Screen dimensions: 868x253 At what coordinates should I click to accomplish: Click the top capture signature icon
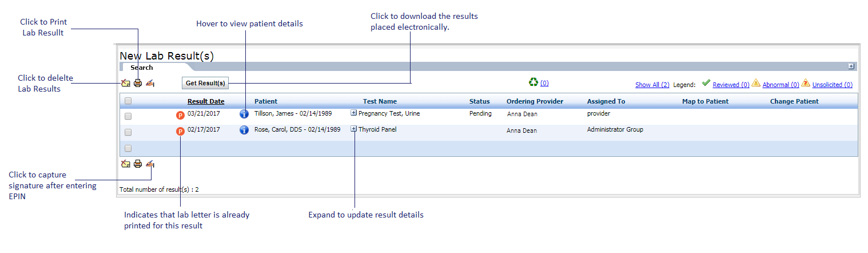(x=150, y=84)
